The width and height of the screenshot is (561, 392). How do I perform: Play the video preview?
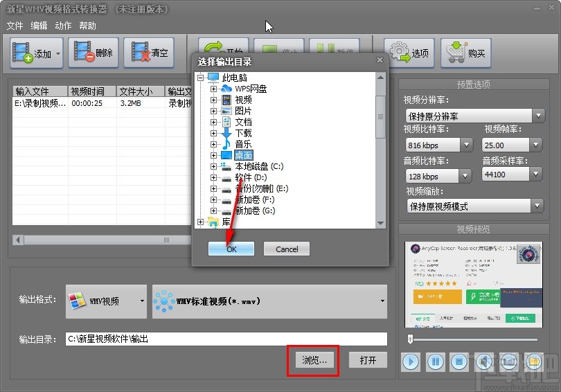411,362
